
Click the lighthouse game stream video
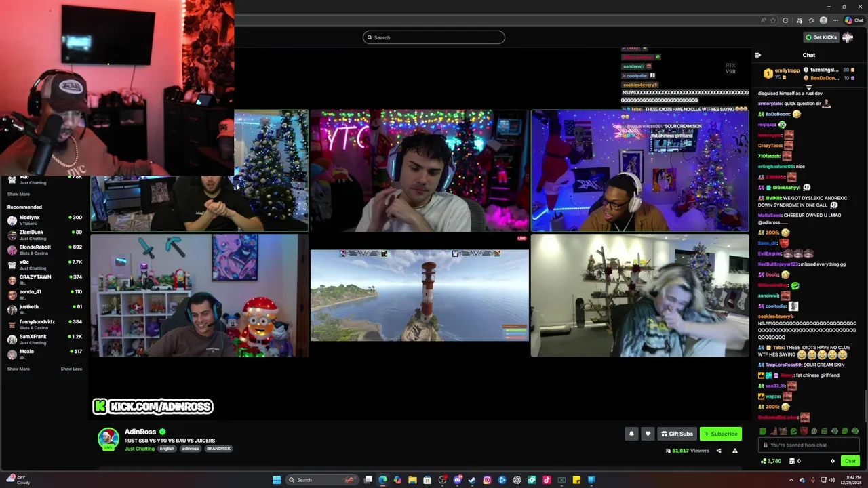pos(419,296)
